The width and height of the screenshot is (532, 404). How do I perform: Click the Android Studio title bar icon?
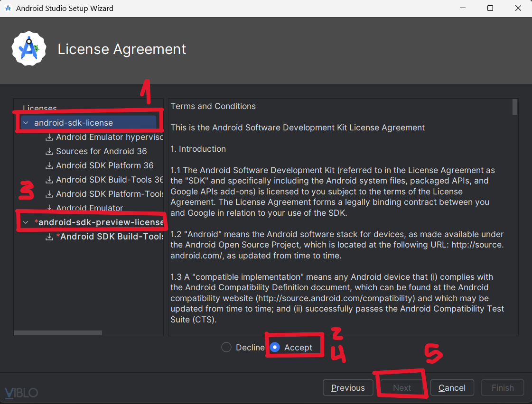(x=8, y=8)
